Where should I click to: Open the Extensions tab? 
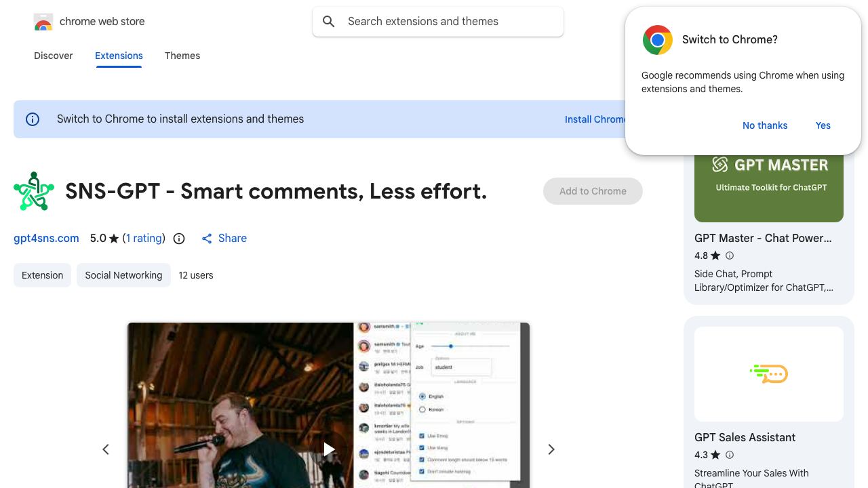119,56
